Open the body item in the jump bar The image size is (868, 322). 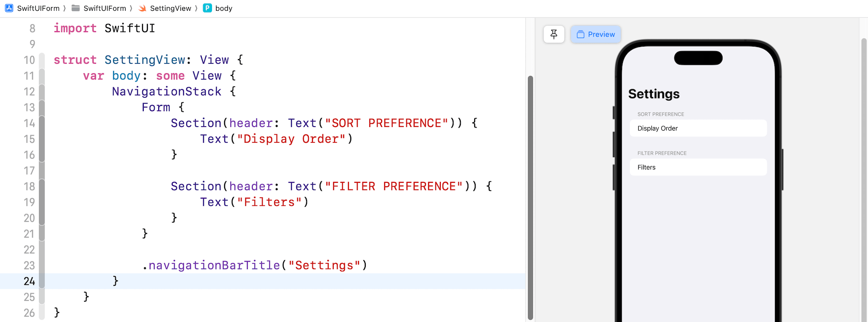tap(224, 8)
